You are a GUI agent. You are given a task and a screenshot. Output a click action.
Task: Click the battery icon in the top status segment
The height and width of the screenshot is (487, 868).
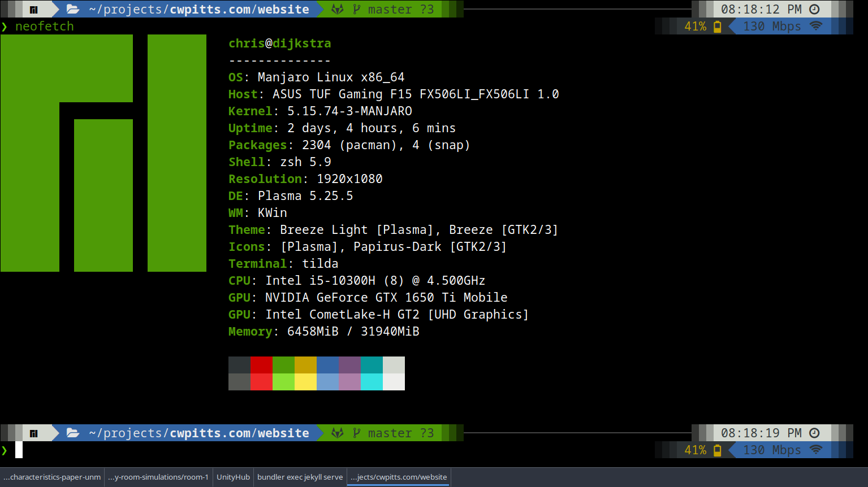click(x=718, y=27)
